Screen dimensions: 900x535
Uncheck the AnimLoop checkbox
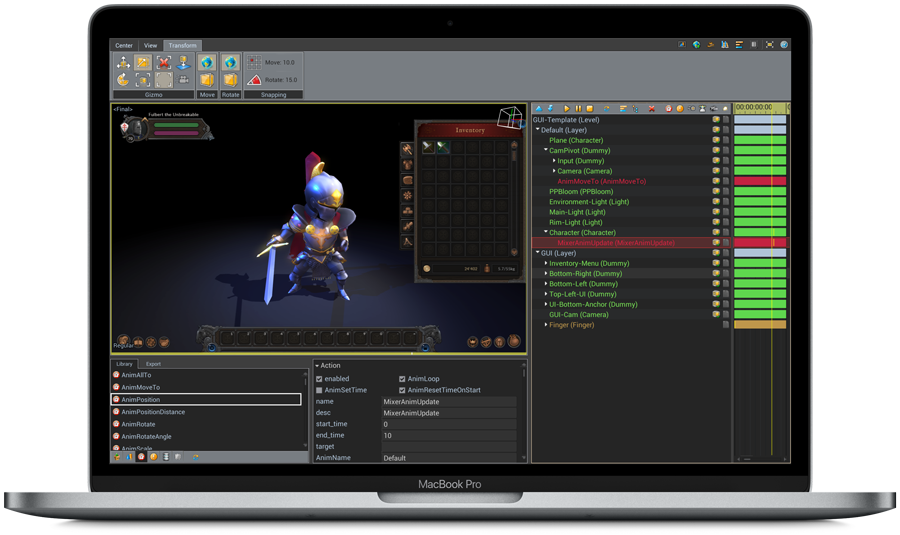(x=402, y=379)
